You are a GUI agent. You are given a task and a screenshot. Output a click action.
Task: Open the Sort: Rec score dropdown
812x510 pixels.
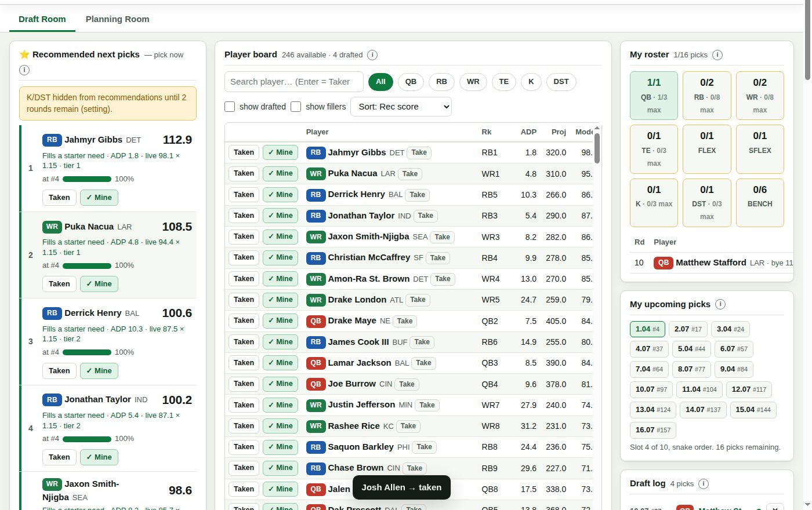point(401,107)
